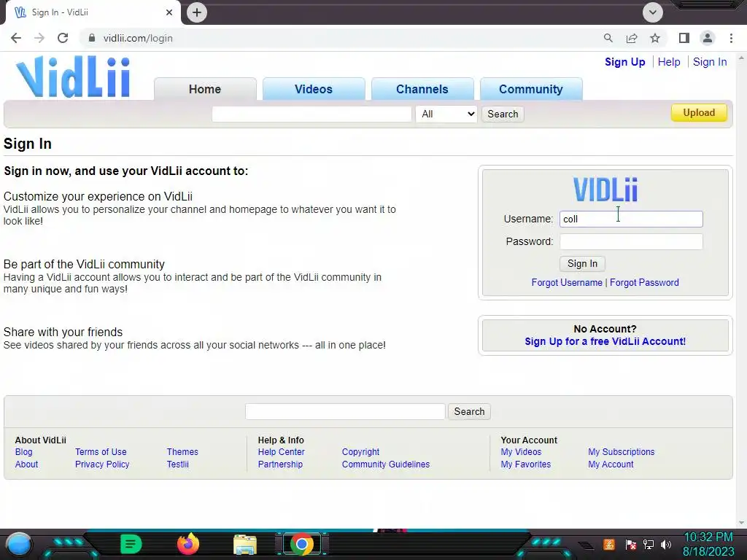Screen dimensions: 747x560
Task: Open the tab search chevron
Action: 653,12
